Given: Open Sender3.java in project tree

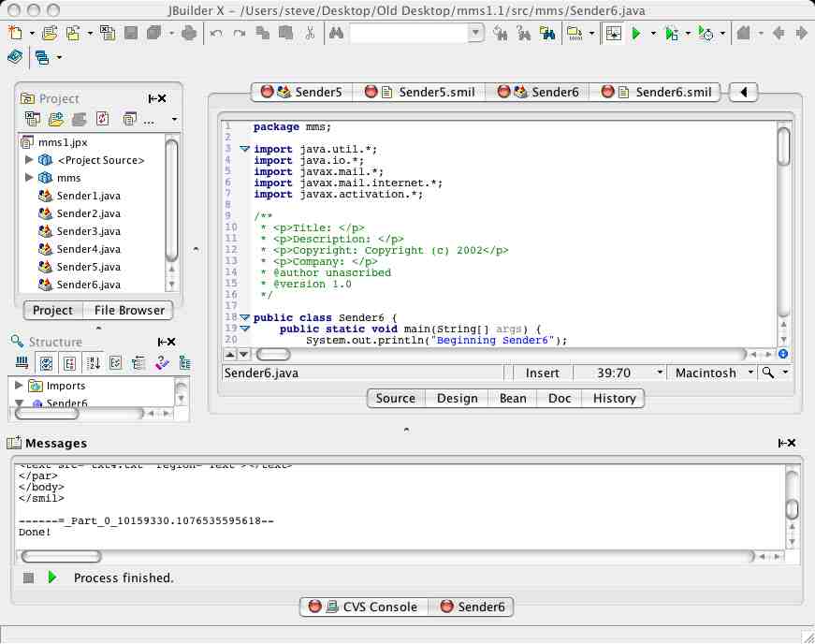Looking at the screenshot, I should [88, 231].
